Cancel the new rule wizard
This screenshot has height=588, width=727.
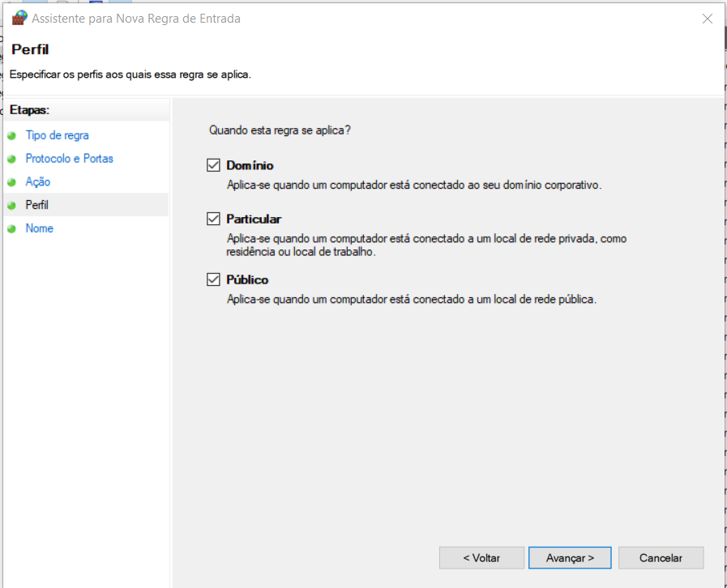click(661, 558)
